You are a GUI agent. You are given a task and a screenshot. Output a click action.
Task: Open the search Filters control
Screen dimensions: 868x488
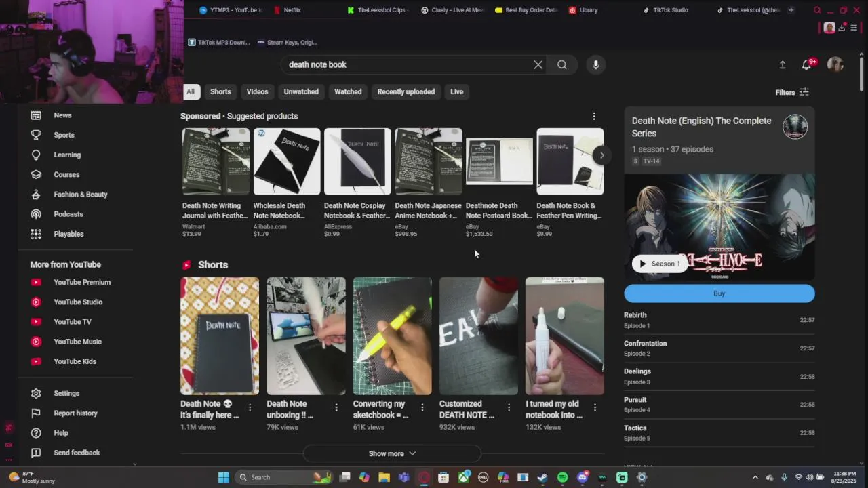[x=792, y=92]
